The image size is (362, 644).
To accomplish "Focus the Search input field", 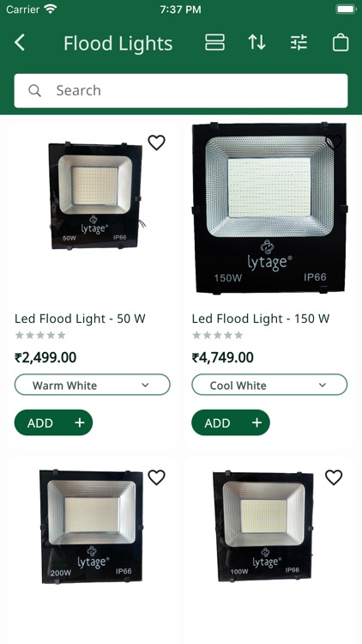I will pos(181,90).
